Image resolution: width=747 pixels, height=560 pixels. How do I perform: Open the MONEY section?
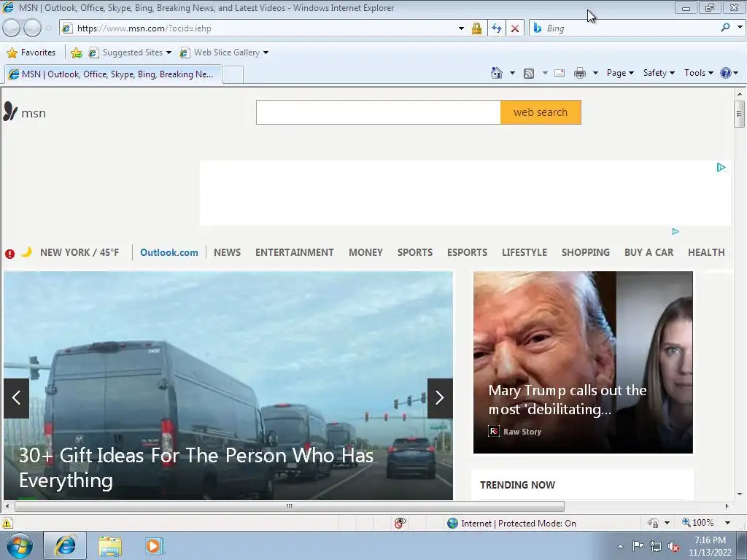tap(366, 252)
